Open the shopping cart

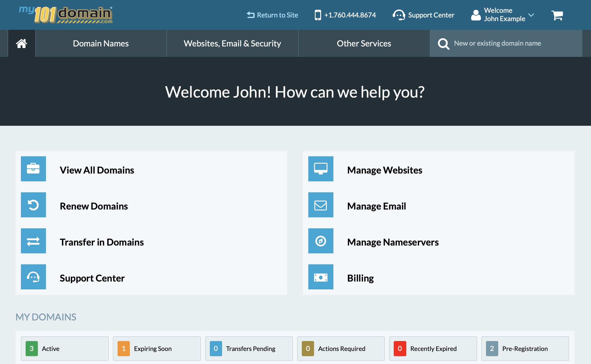click(557, 15)
